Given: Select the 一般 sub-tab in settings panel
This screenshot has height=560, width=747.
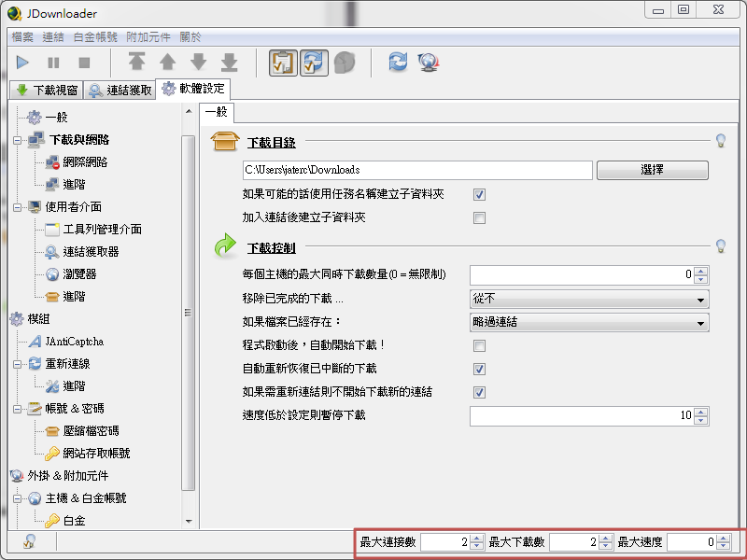Looking at the screenshot, I should pos(217,112).
